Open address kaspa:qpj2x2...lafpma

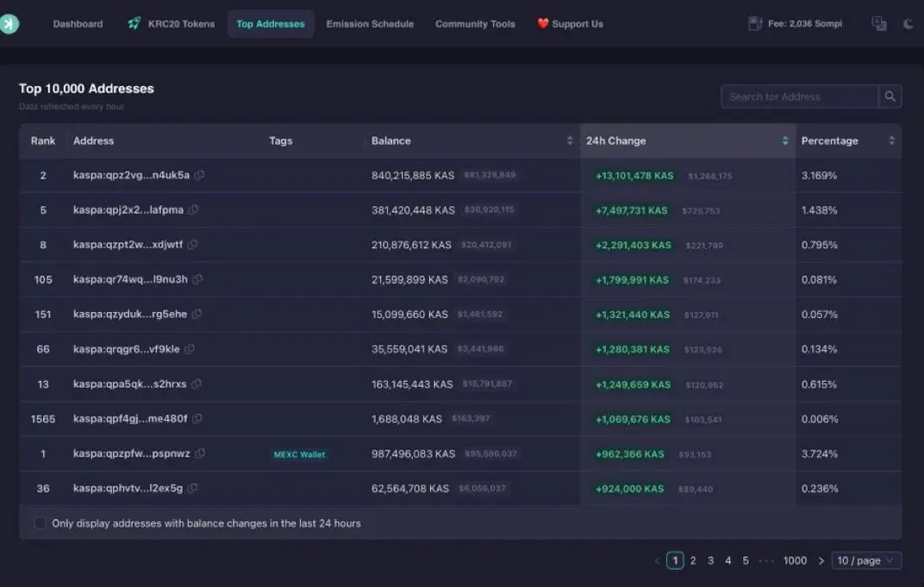[x=128, y=209]
